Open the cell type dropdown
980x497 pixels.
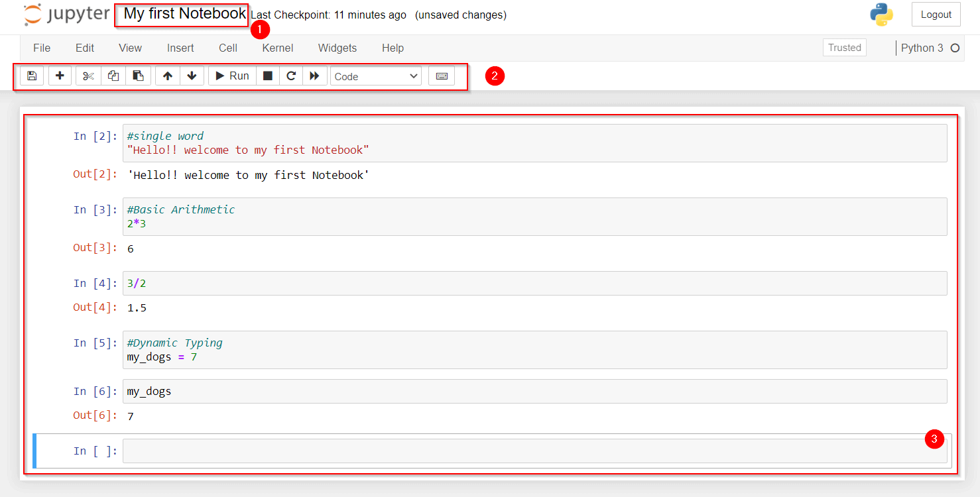click(375, 76)
